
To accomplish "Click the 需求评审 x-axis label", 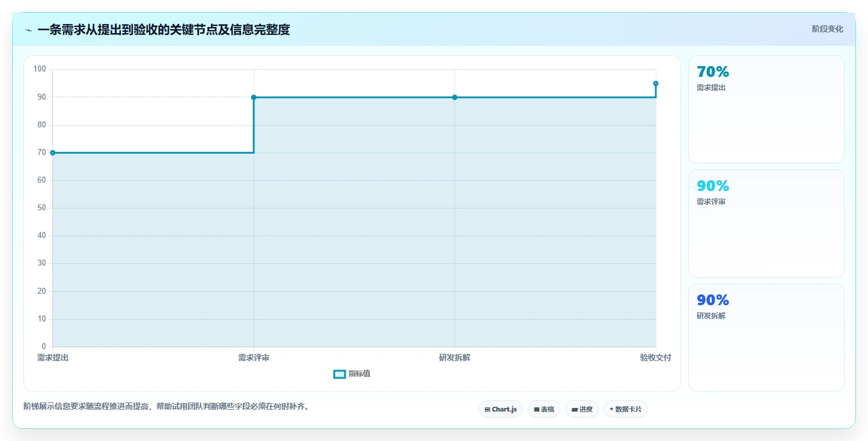I will [x=254, y=357].
